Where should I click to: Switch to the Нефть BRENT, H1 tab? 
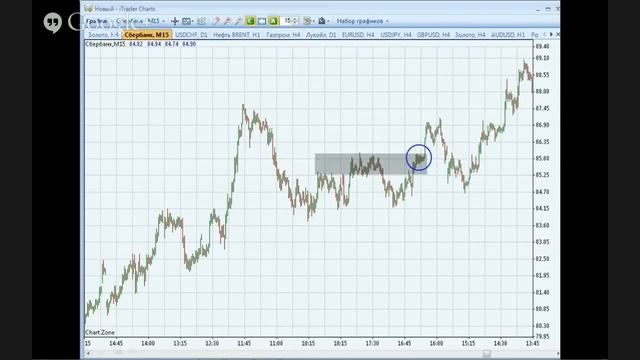236,35
